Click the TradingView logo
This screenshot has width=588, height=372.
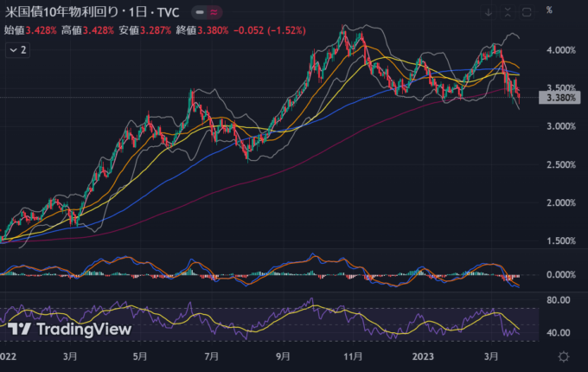click(x=71, y=329)
